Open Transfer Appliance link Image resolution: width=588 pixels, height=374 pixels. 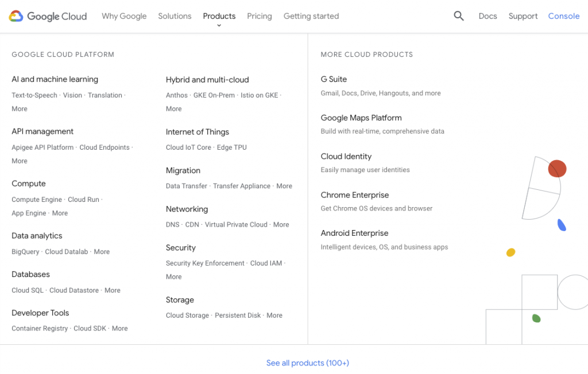coord(242,186)
